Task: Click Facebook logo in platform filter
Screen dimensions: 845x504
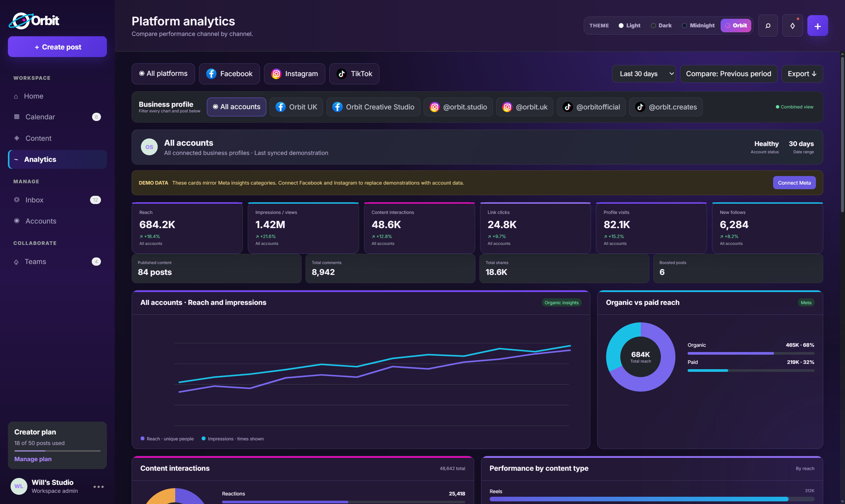Action: click(x=211, y=74)
